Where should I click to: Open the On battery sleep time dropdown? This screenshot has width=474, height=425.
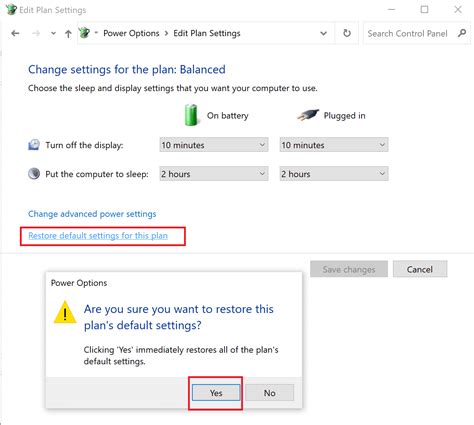tap(214, 174)
